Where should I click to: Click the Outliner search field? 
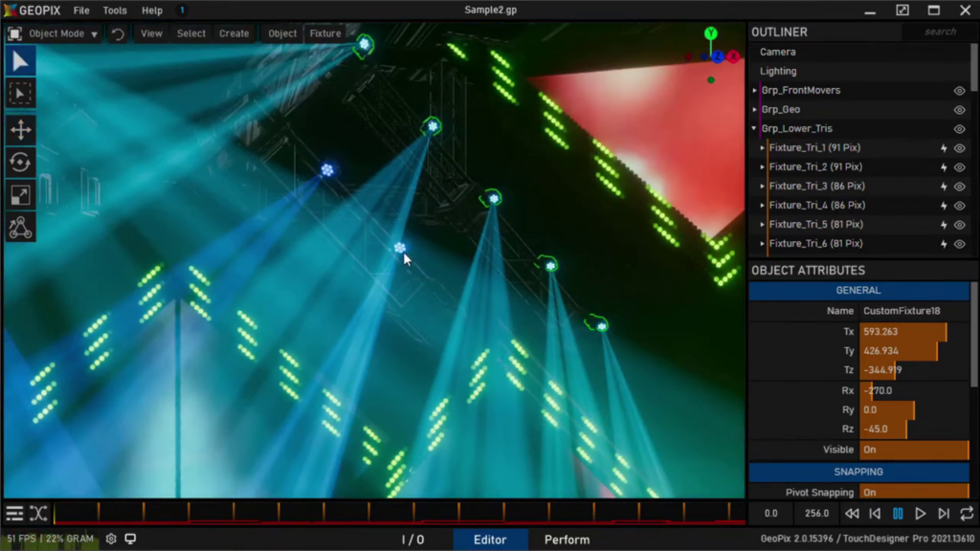coord(939,32)
